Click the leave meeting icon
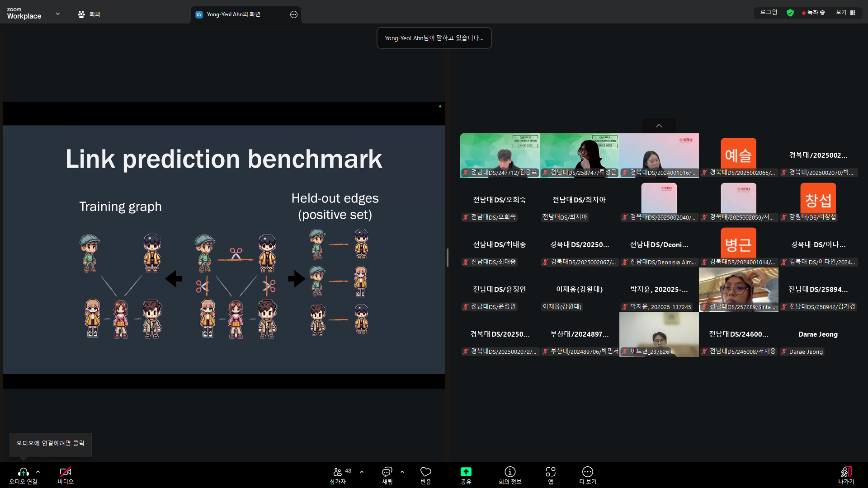This screenshot has height=488, width=868. pyautogui.click(x=846, y=472)
